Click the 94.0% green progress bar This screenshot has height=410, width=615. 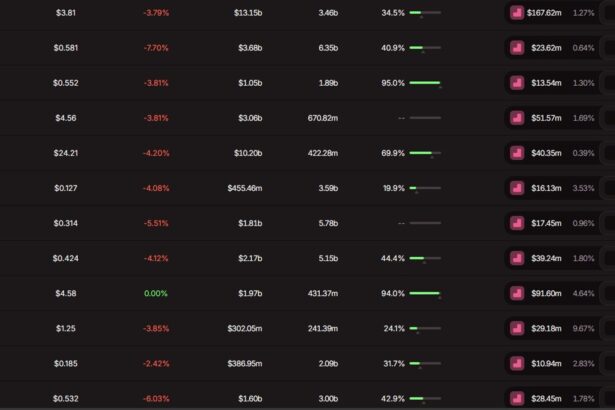click(x=424, y=293)
